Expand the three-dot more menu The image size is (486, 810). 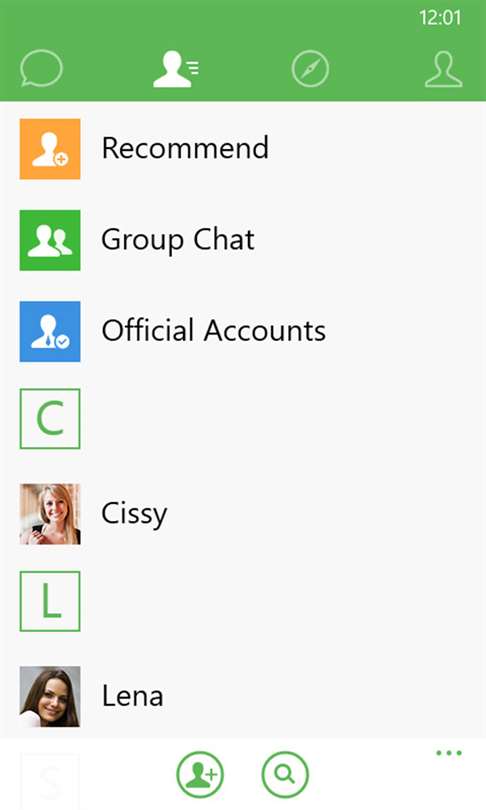click(x=449, y=753)
